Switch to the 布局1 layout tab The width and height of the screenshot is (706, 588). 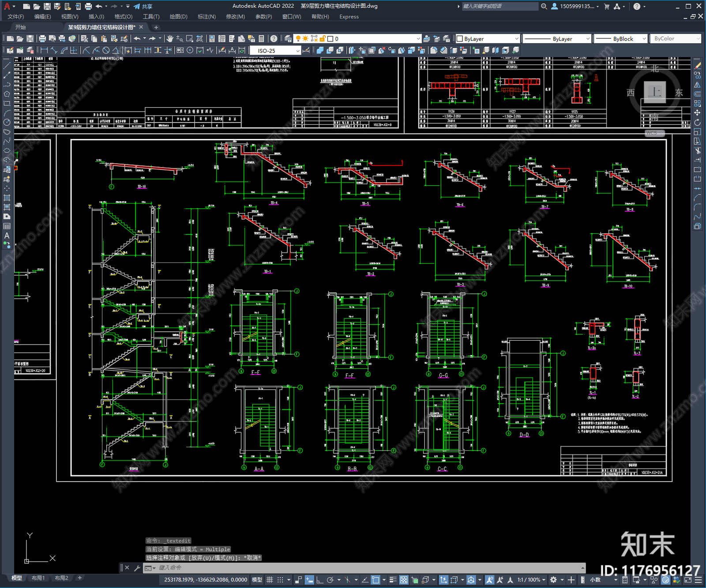[x=38, y=578]
